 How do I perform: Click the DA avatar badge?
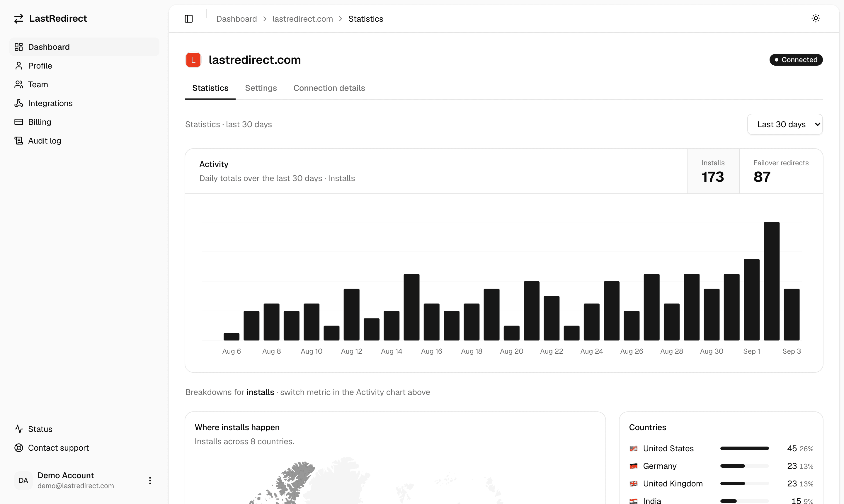coord(23,480)
